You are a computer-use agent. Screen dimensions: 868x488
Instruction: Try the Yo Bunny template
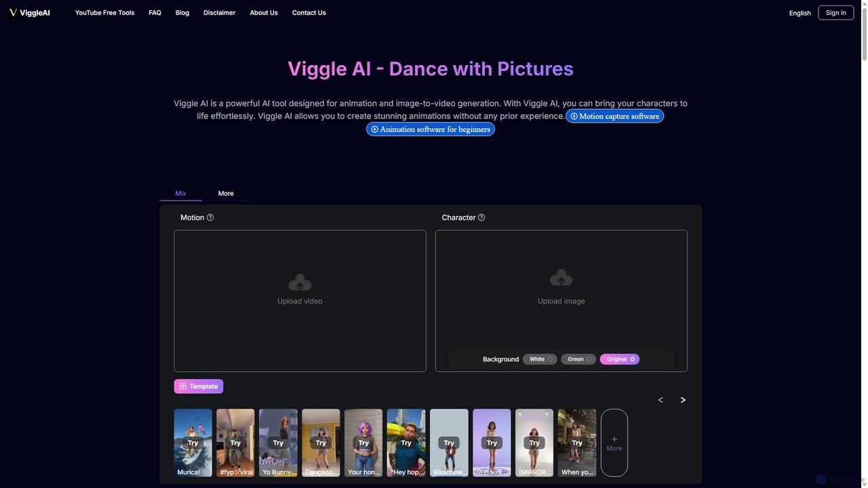(278, 443)
